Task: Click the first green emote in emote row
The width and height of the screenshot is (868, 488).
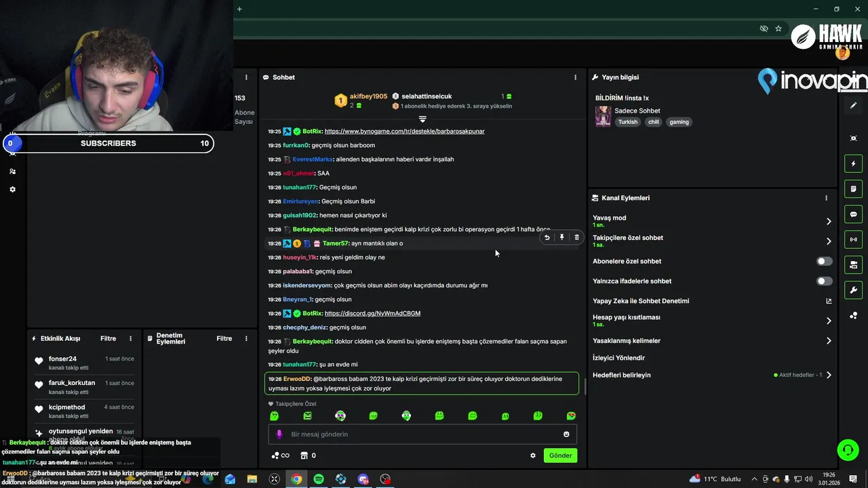Action: [274, 415]
